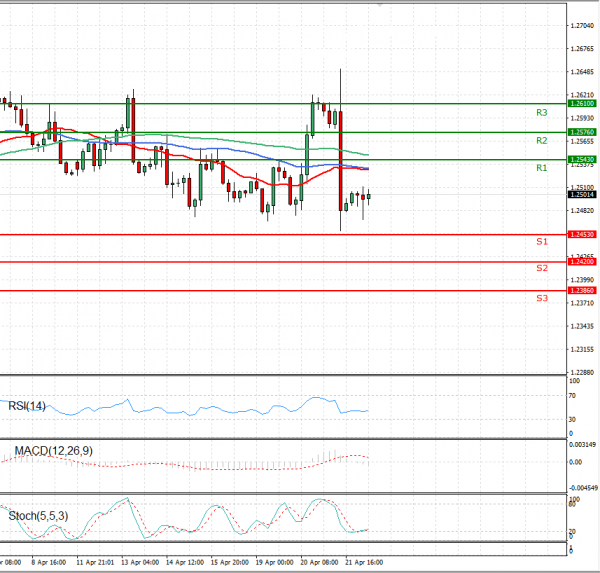600x573 pixels.
Task: Click the 13 Apr 04:00 time label
Action: (x=140, y=562)
